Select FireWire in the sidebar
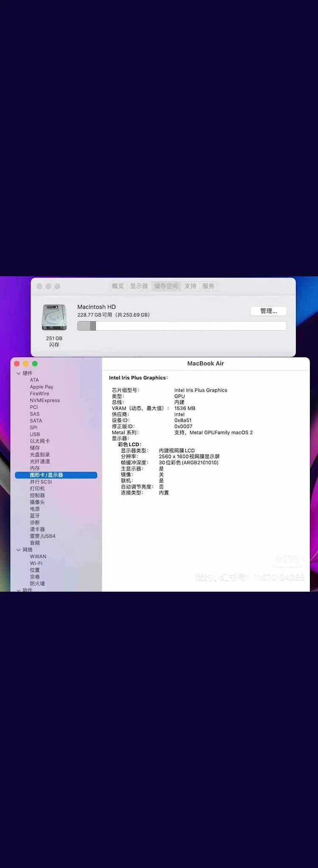The height and width of the screenshot is (868, 318). [x=39, y=394]
